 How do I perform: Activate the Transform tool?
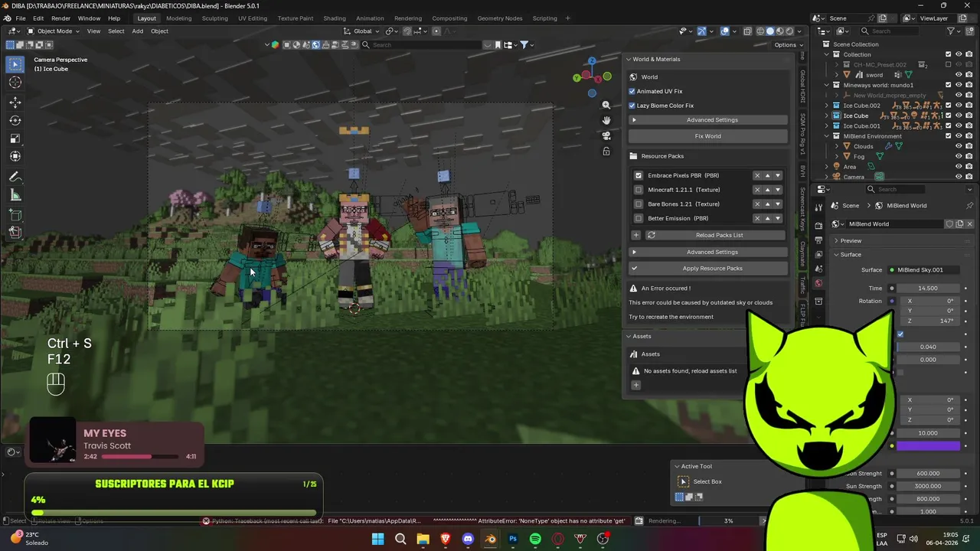click(x=15, y=156)
